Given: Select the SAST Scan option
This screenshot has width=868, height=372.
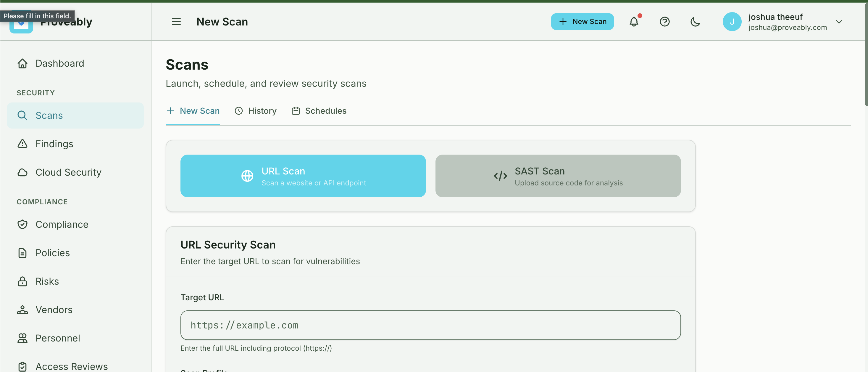Looking at the screenshot, I should click(558, 176).
